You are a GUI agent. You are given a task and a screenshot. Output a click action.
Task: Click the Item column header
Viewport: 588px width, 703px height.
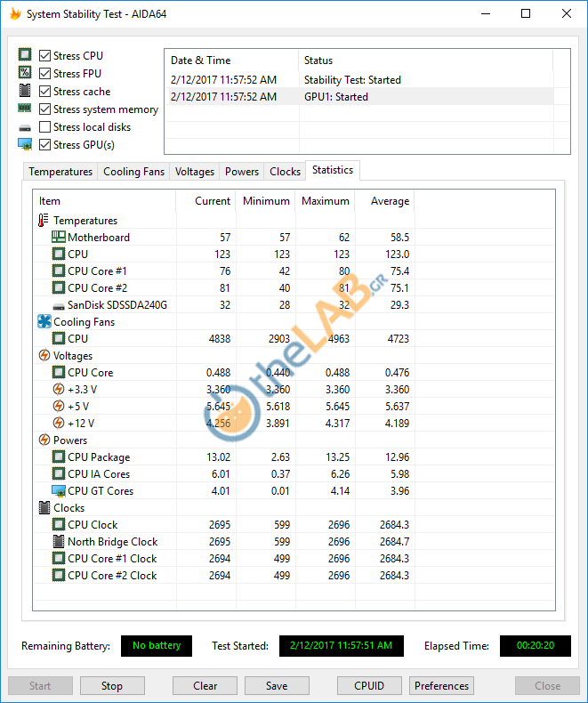pos(104,201)
